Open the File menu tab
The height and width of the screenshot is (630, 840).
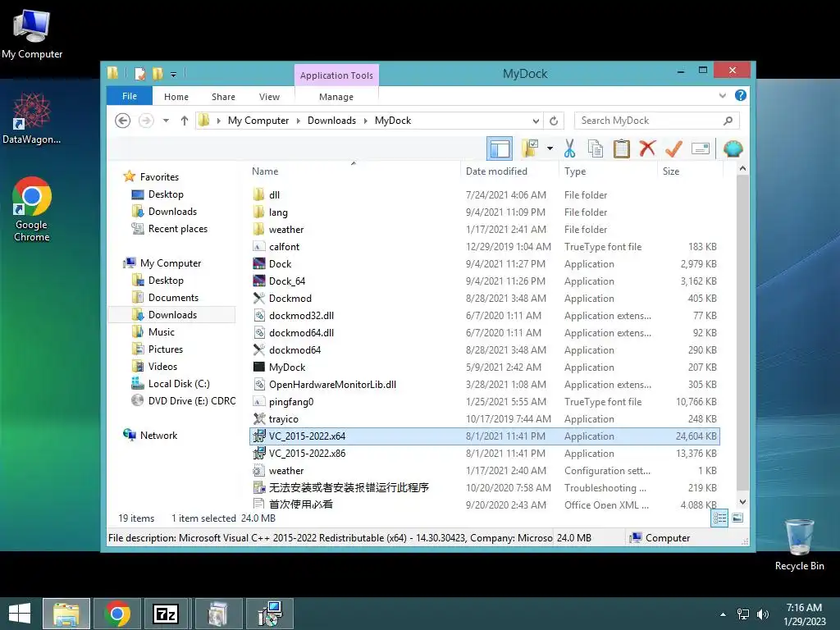click(130, 96)
